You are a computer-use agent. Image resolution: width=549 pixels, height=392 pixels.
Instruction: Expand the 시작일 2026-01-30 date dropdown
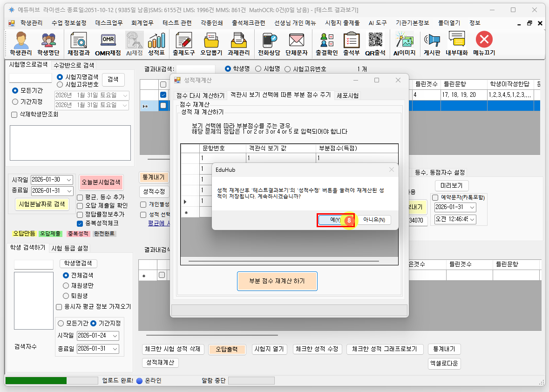click(69, 180)
